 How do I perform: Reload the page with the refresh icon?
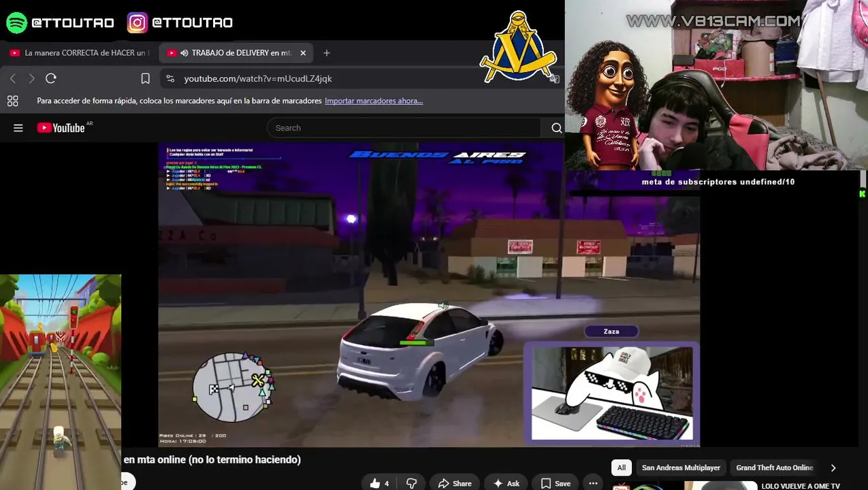(x=51, y=78)
